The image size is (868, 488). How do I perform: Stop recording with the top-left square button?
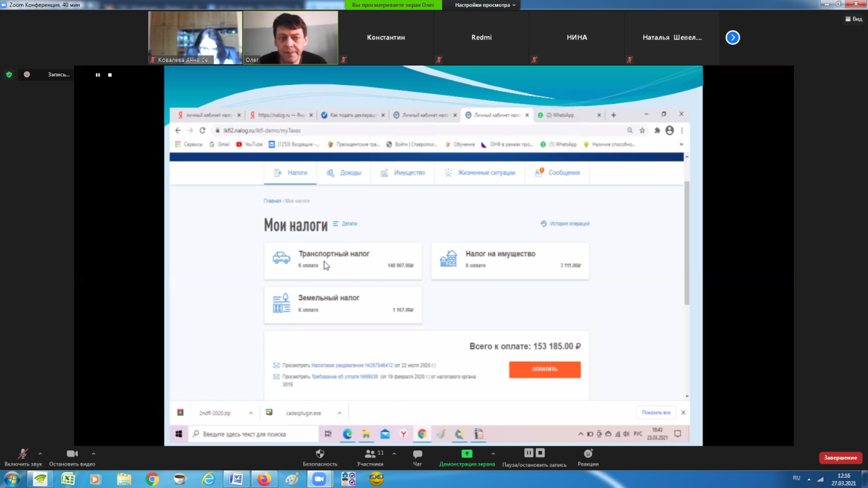click(110, 75)
